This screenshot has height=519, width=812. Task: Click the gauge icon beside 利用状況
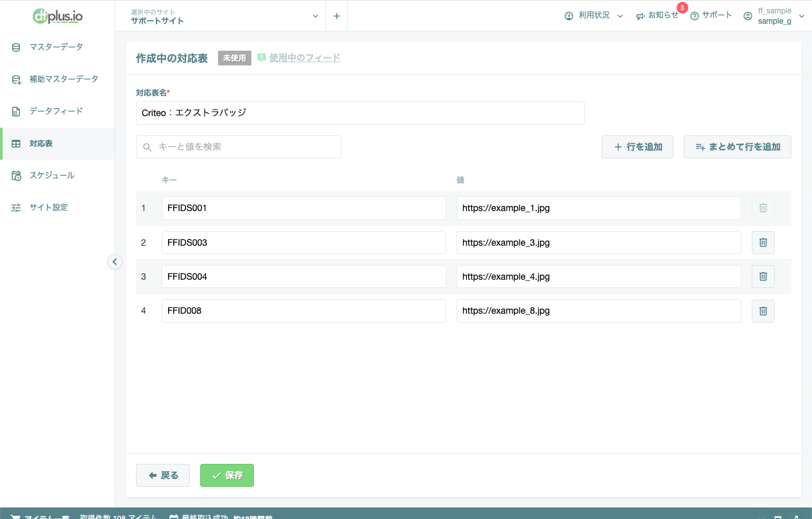coord(569,16)
